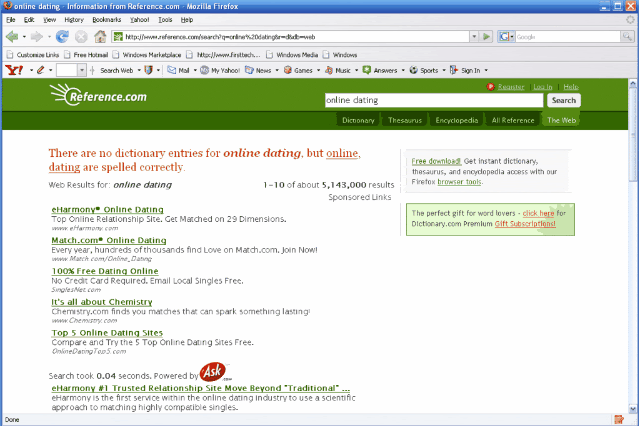Open the File menu

click(11, 20)
